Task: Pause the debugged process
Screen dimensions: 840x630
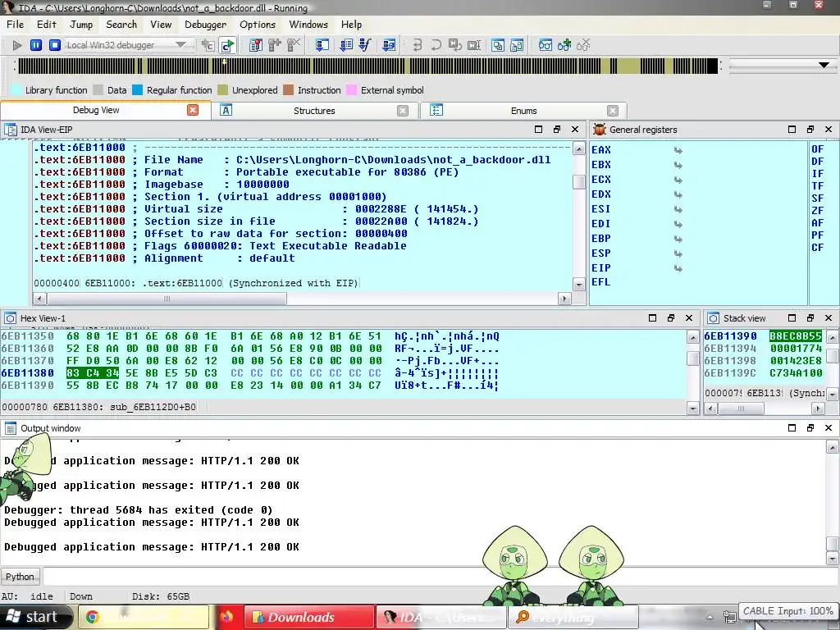Action: [x=36, y=46]
